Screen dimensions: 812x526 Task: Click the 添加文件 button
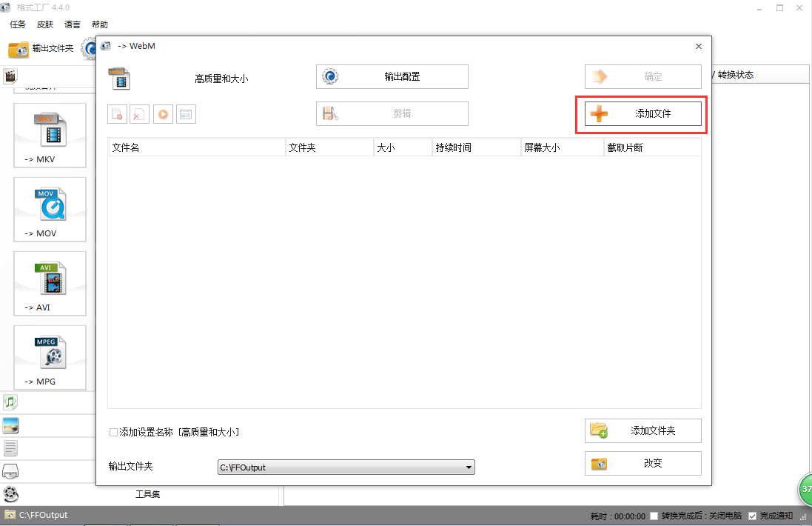click(641, 113)
